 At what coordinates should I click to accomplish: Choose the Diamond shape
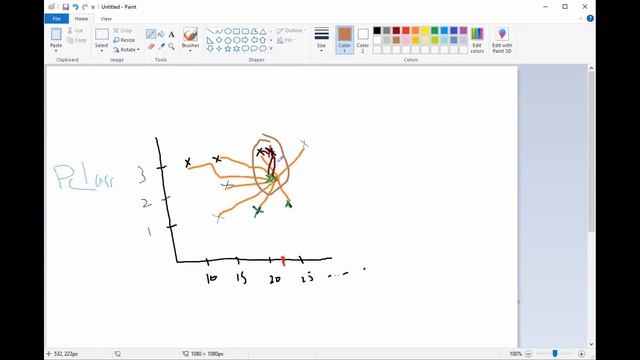[219, 40]
